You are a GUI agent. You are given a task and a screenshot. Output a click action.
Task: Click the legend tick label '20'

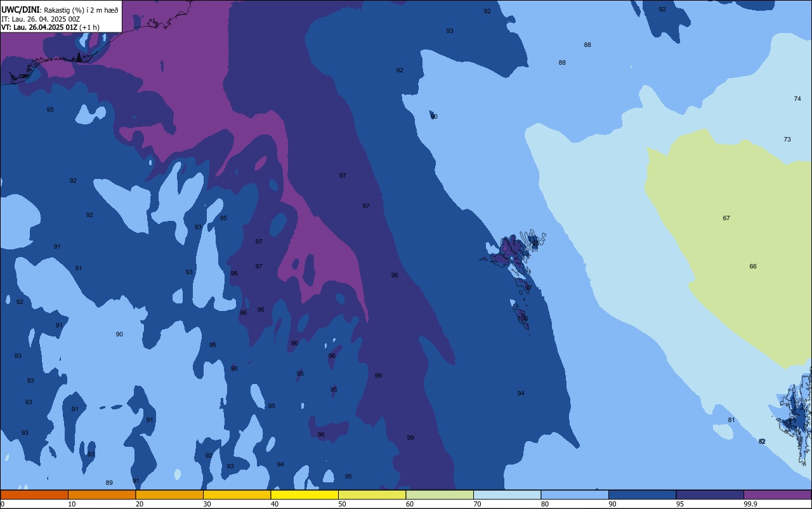(140, 504)
